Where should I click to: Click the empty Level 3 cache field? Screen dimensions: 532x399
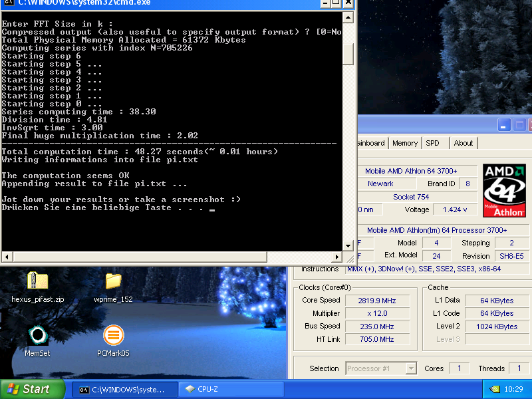497,339
